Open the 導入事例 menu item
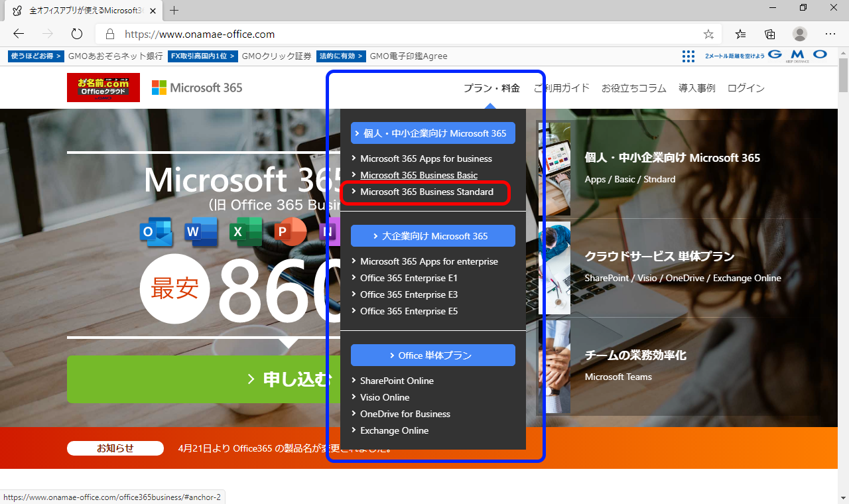The image size is (849, 504). [696, 88]
